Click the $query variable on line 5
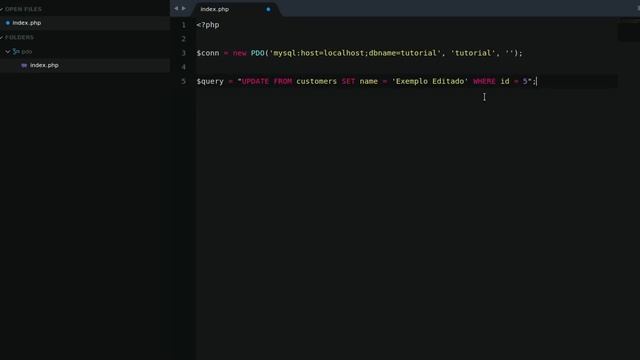 210,81
